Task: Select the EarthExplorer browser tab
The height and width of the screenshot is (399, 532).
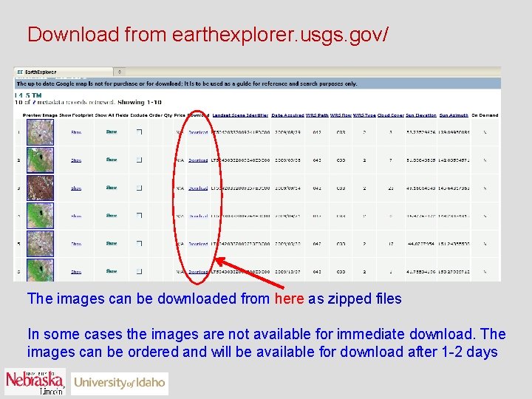Action: point(64,72)
